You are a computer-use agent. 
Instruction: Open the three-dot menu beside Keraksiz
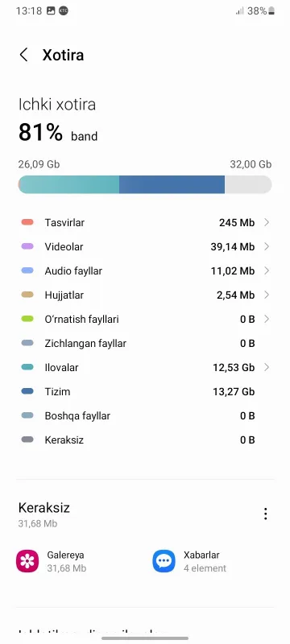pos(265,514)
